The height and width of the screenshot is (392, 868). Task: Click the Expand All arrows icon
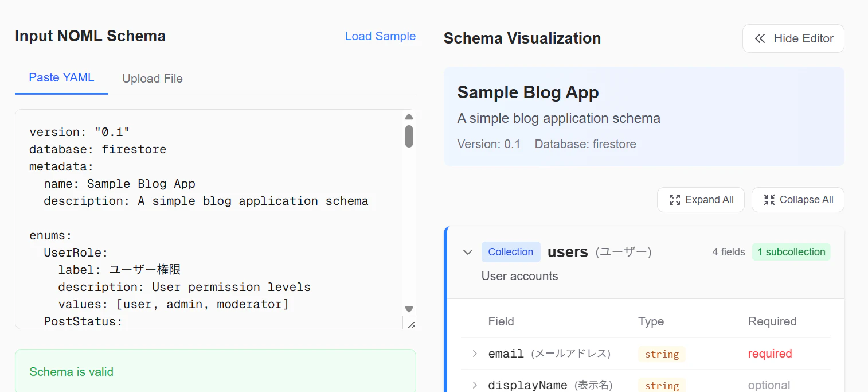pos(675,200)
